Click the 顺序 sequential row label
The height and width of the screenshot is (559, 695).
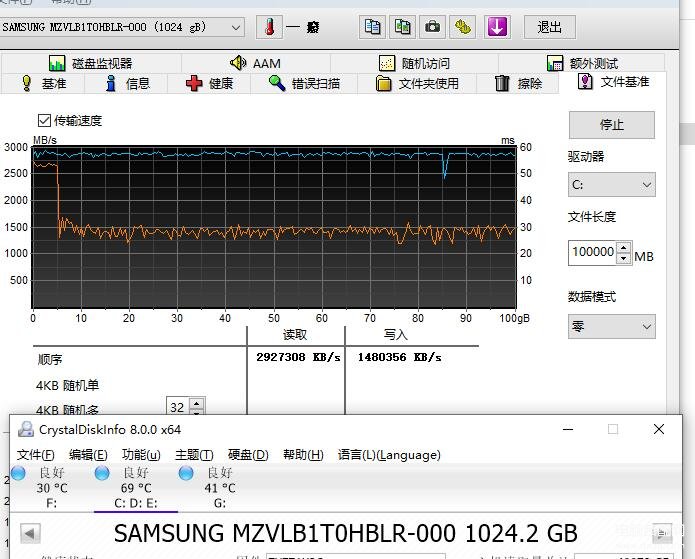50,359
